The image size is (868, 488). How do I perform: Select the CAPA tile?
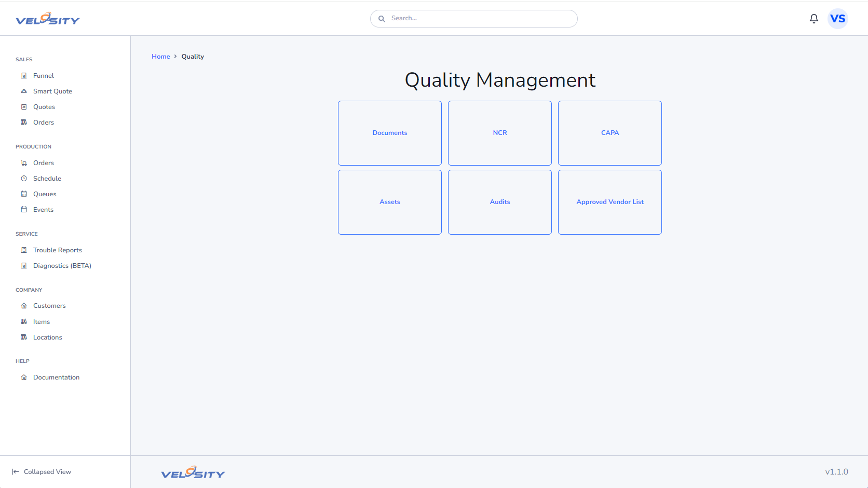pos(610,133)
